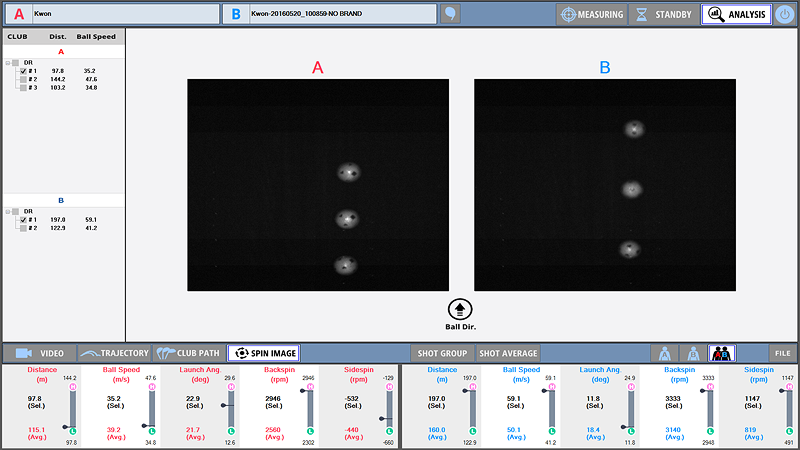Click the golf ball icon beside player B

pyautogui.click(x=451, y=14)
